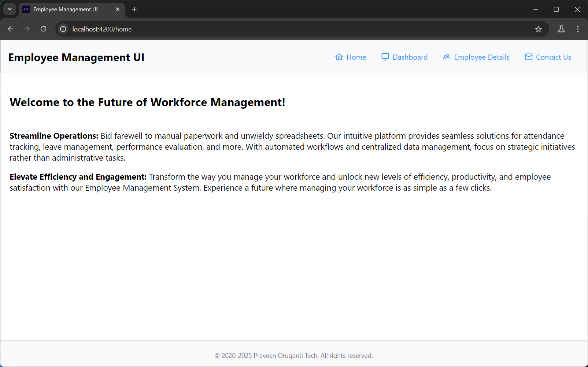Bookmark this page with the star icon
The image size is (588, 367).
point(538,29)
